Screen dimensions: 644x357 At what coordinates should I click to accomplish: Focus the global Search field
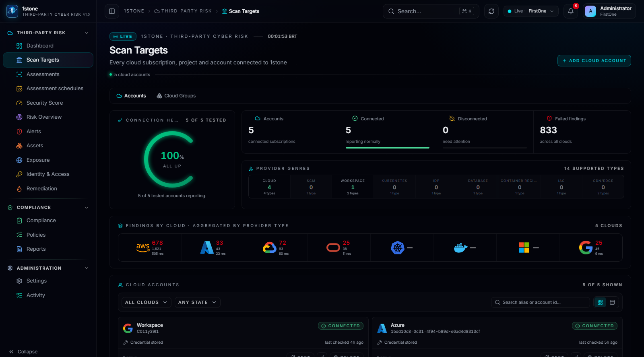(430, 11)
